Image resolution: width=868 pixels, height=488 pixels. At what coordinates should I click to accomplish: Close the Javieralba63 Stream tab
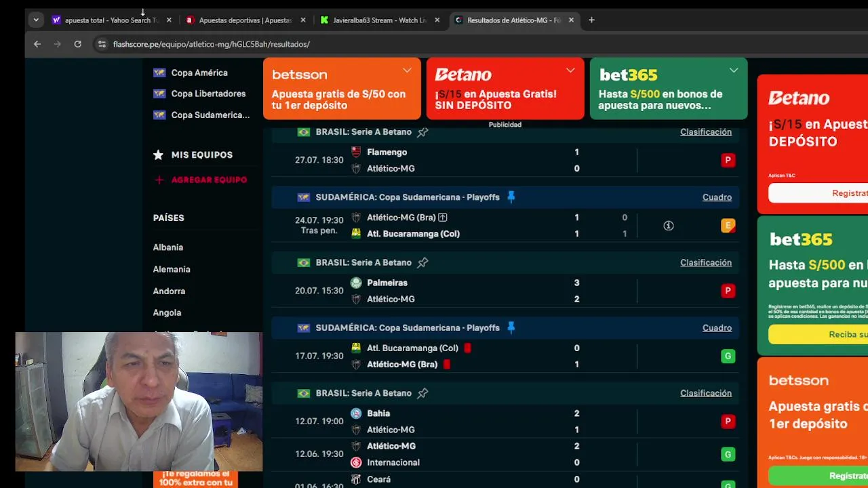pos(437,20)
